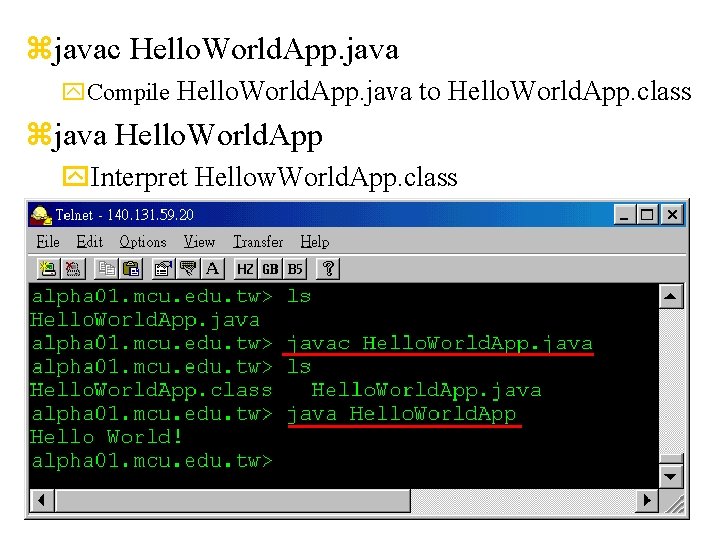The height and width of the screenshot is (540, 720).
Task: Click the horizontal scrollbar thumb
Action: 232,501
